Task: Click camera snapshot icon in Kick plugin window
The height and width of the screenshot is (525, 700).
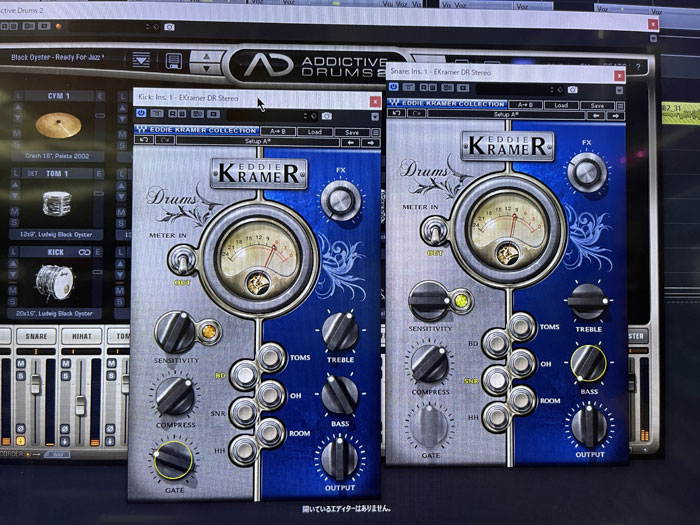Action: (x=327, y=116)
